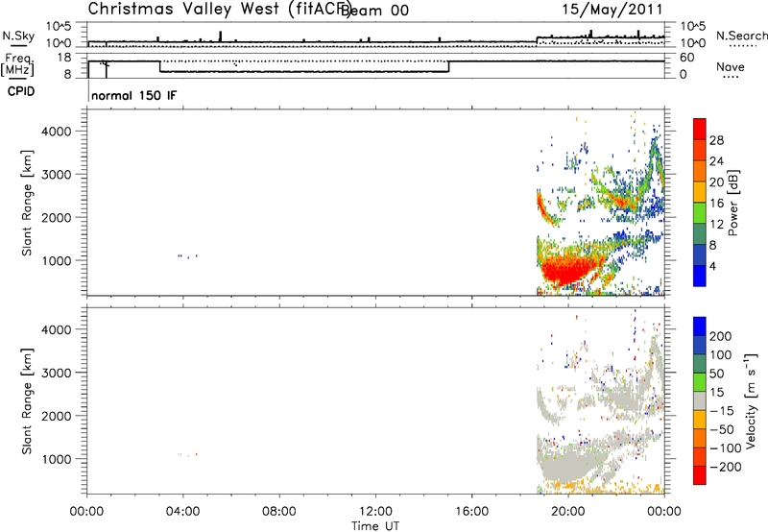Viewport: 768px width, 532px height.
Task: Click the 4 label on power colorbar
Action: (x=712, y=266)
